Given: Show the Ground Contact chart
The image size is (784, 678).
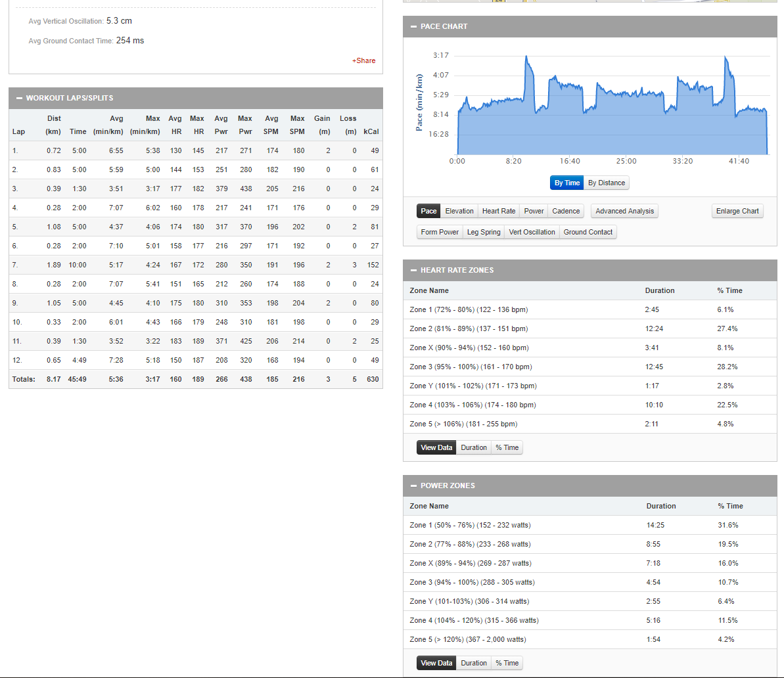Looking at the screenshot, I should [x=588, y=232].
